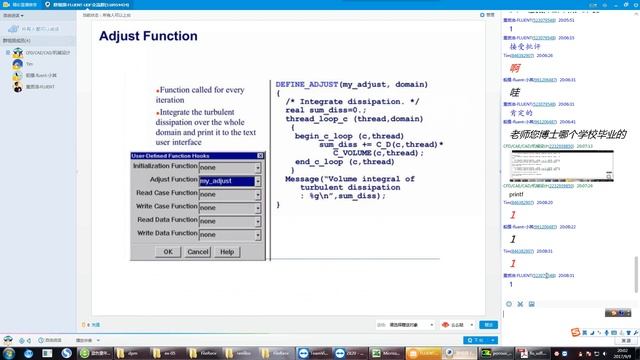The height and width of the screenshot is (360, 640).
Task: Click Cancel in the function hooks dialog
Action: pos(198,252)
